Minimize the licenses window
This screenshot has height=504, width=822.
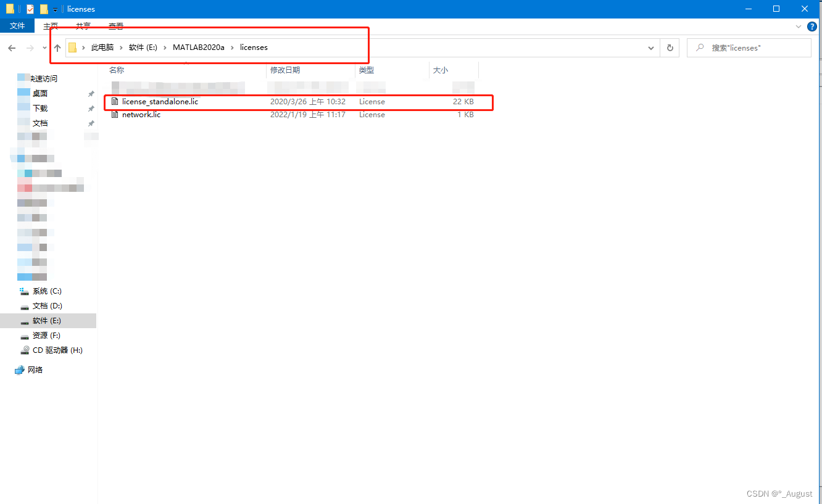[x=747, y=9]
